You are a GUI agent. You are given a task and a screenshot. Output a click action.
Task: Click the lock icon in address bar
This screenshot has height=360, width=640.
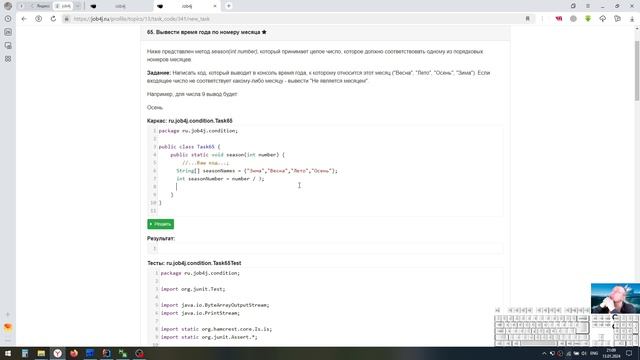[x=67, y=19]
